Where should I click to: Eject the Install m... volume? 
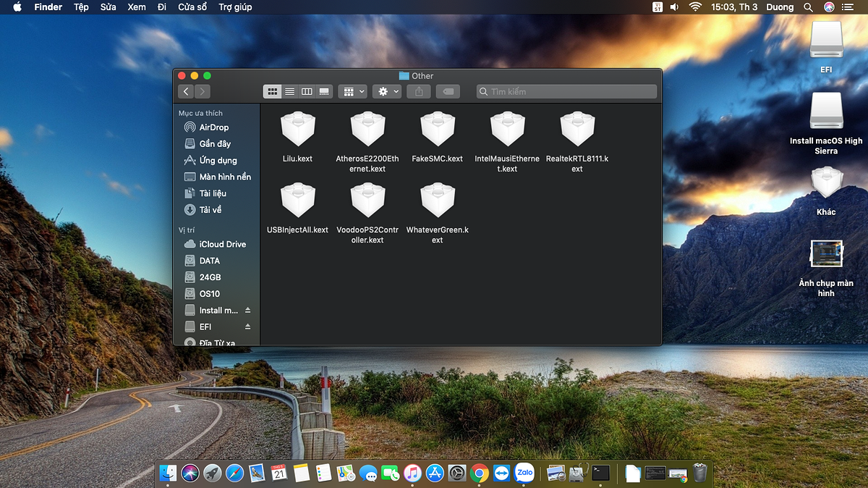(x=247, y=310)
